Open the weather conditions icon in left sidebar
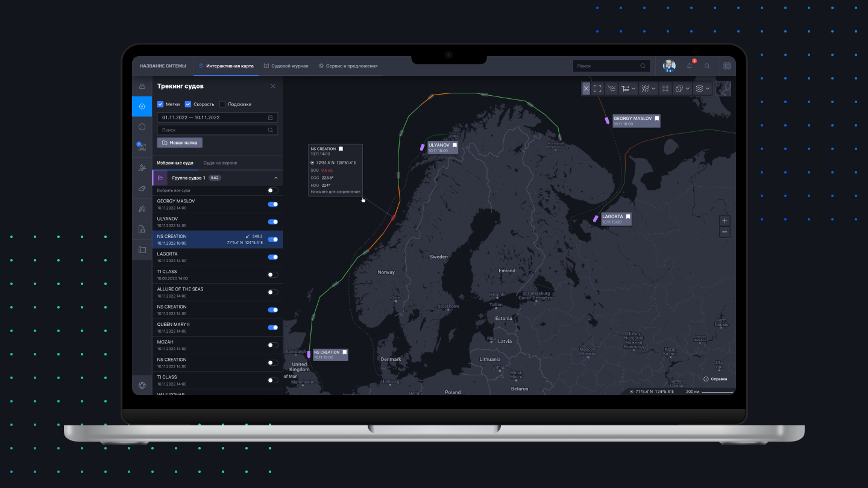868x488 pixels. coord(142,188)
